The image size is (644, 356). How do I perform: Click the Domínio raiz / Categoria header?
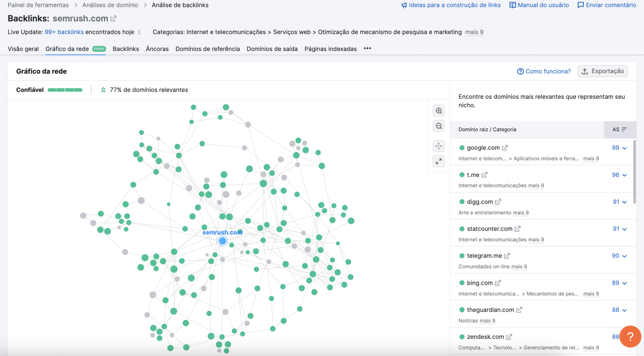point(487,130)
